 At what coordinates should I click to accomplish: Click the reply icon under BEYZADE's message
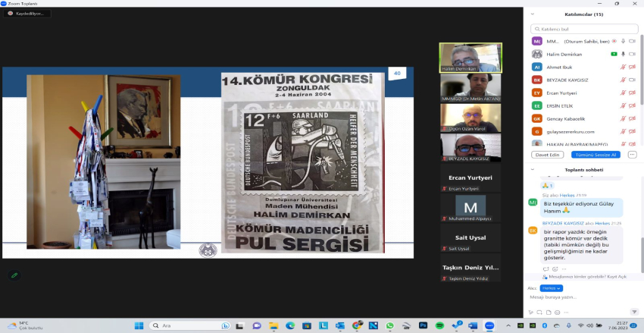[546, 269]
